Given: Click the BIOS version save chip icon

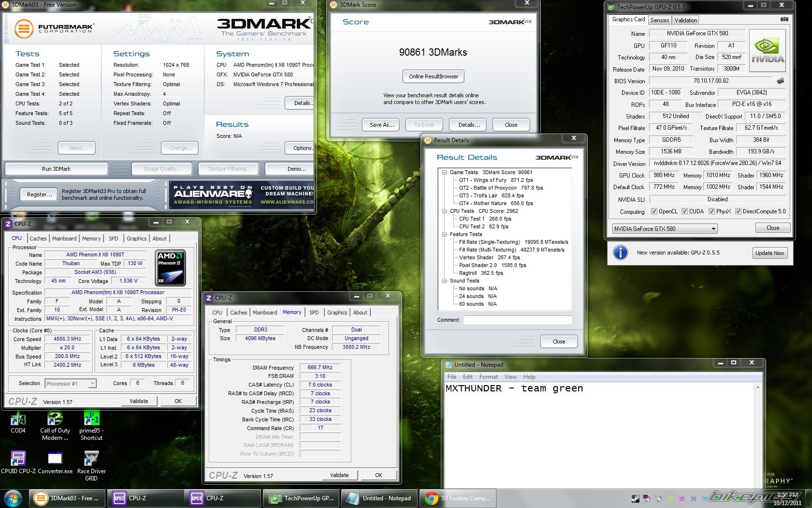Looking at the screenshot, I should [780, 81].
